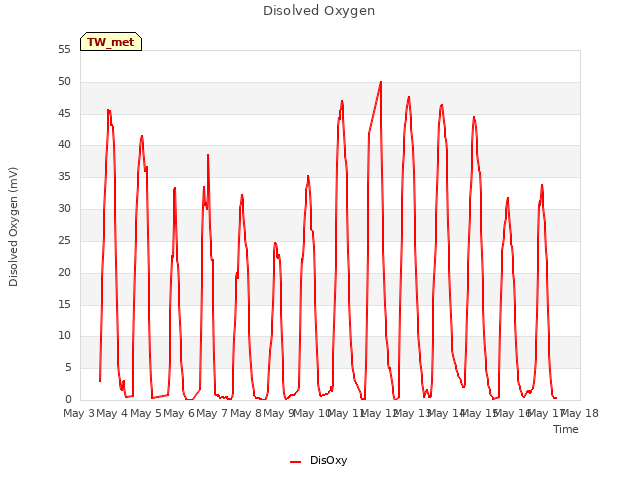This screenshot has height=480, width=640.
Task: Click the 'May 4' x-axis date label
Action: [112, 413]
